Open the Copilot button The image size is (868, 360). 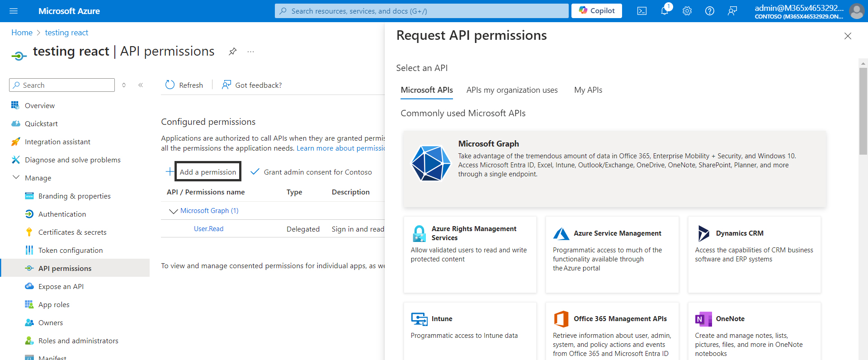pyautogui.click(x=596, y=11)
